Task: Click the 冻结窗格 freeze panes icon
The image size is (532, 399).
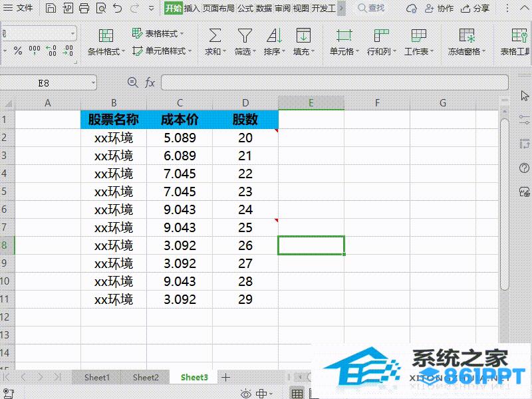Action: pos(467,35)
